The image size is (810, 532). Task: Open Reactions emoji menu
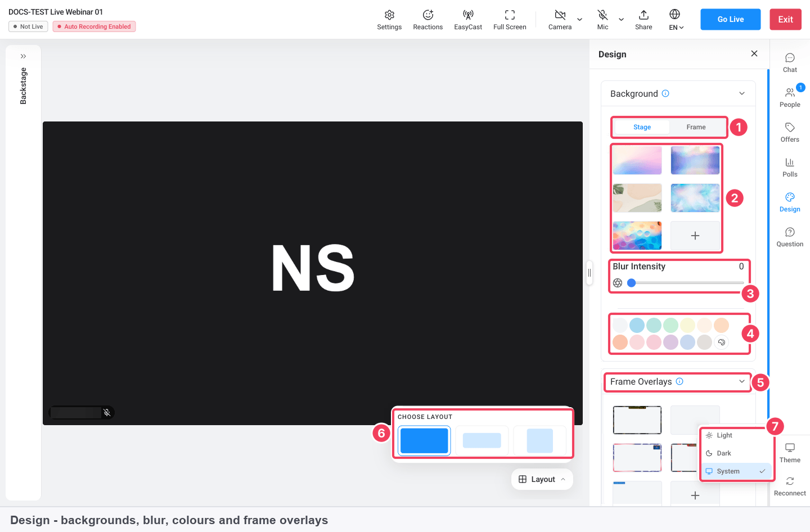coord(427,20)
